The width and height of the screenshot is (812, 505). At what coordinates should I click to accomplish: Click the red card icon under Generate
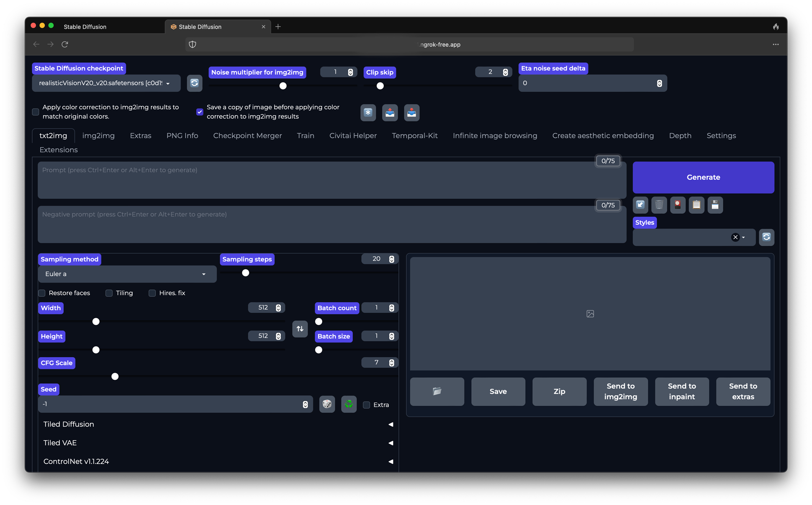(x=678, y=205)
